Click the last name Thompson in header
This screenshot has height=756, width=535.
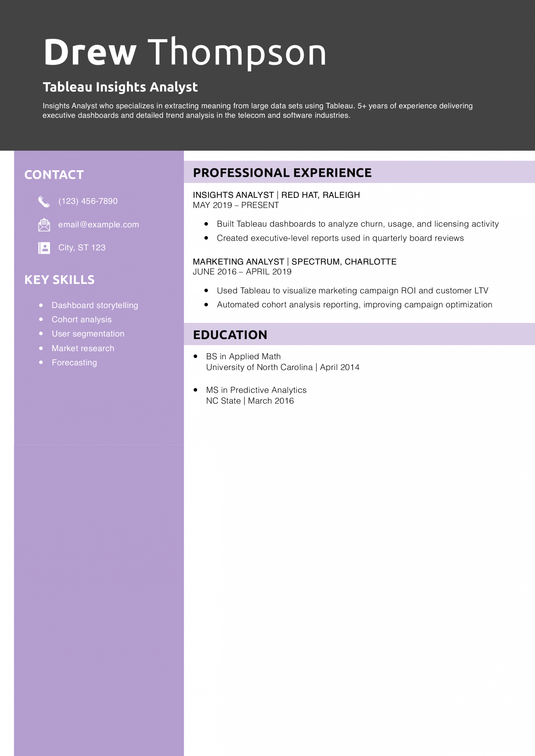pos(237,52)
